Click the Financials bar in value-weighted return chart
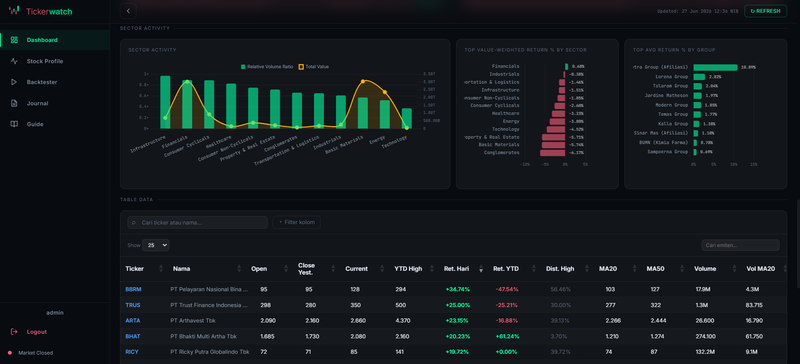800x364 pixels. pyautogui.click(x=566, y=66)
